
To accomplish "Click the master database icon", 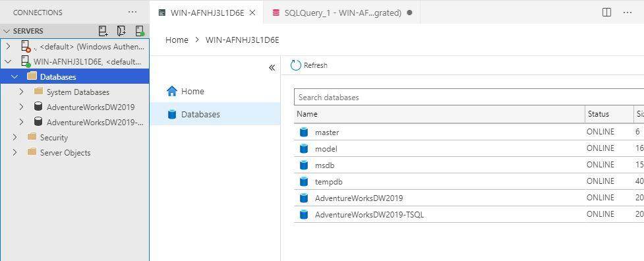I will click(304, 132).
